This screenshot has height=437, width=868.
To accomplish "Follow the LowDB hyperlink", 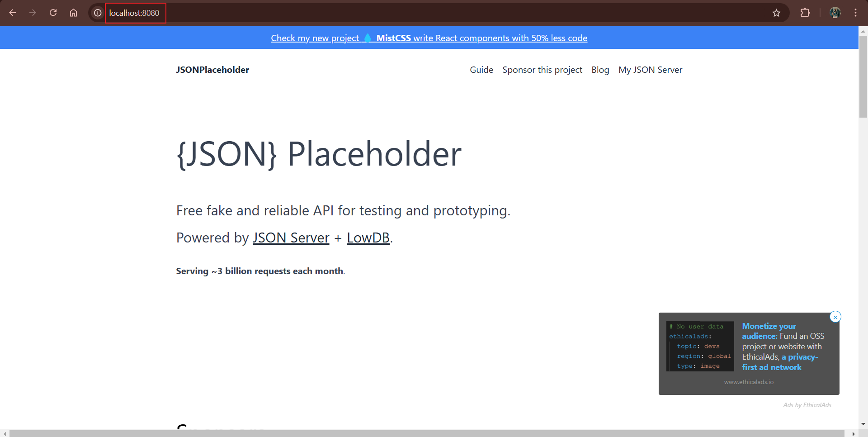I will click(x=368, y=238).
